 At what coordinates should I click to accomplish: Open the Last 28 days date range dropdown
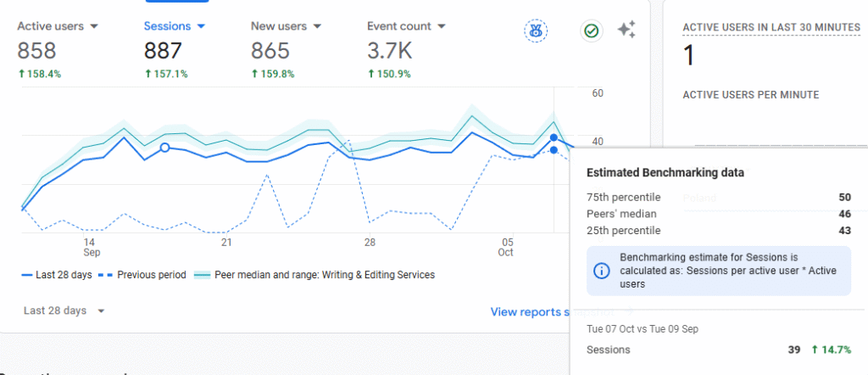64,311
